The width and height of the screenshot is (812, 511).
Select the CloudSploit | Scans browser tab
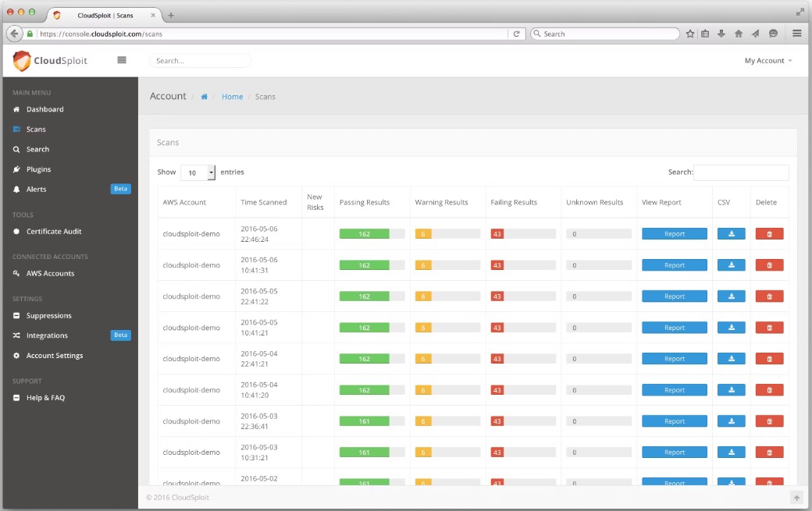tap(105, 15)
